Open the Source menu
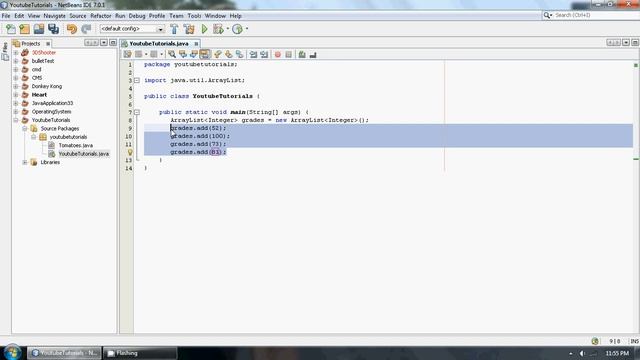Screen dimensions: 640x360 pyautogui.click(x=78, y=16)
